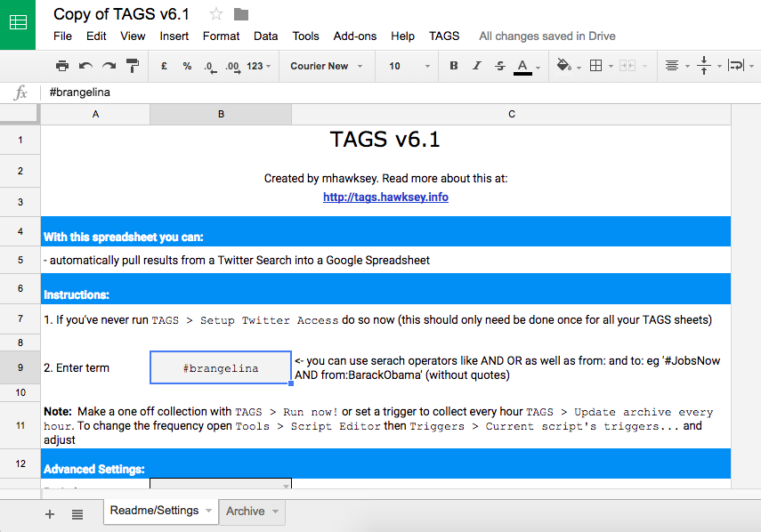Open the vertical align options
This screenshot has height=532, width=761.
click(x=704, y=66)
